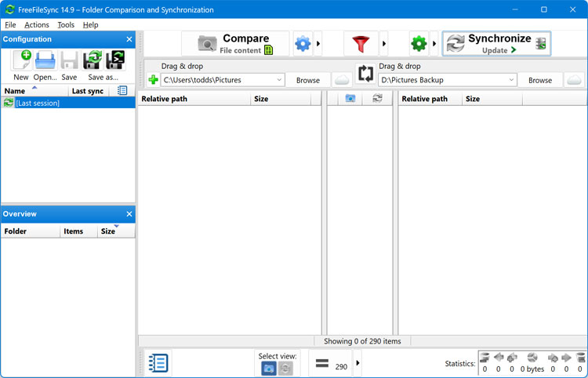
Task: Open the Tools menu
Action: [x=66, y=25]
